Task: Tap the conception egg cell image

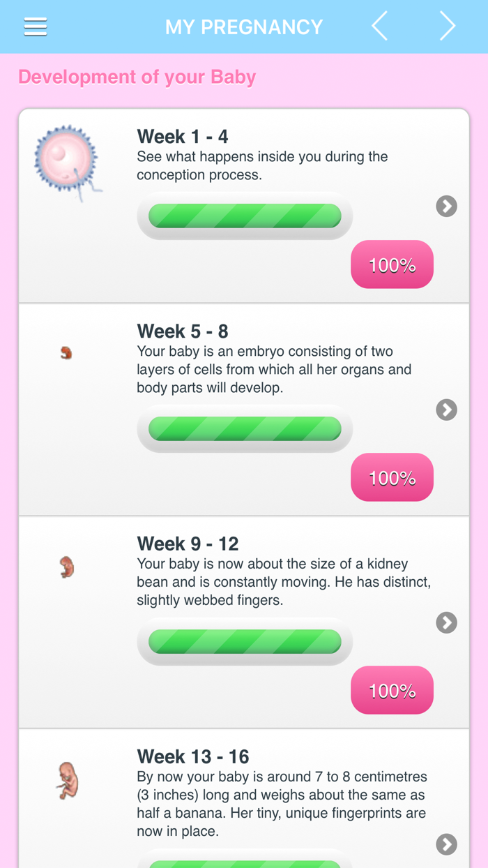Action: [x=67, y=162]
